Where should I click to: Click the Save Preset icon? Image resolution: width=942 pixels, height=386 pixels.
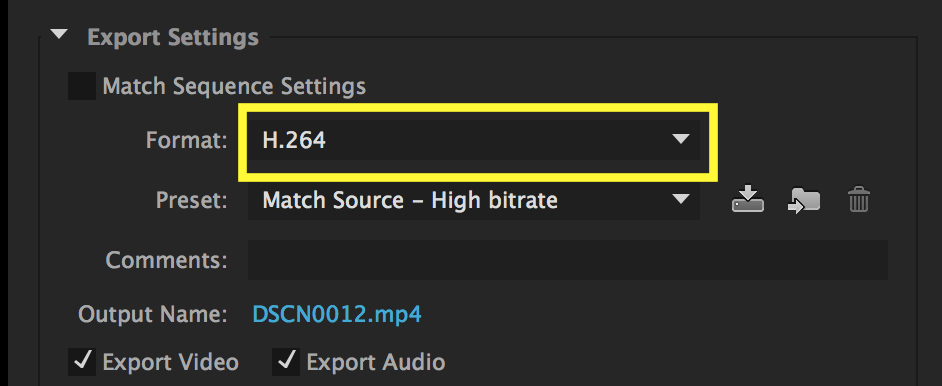(747, 199)
